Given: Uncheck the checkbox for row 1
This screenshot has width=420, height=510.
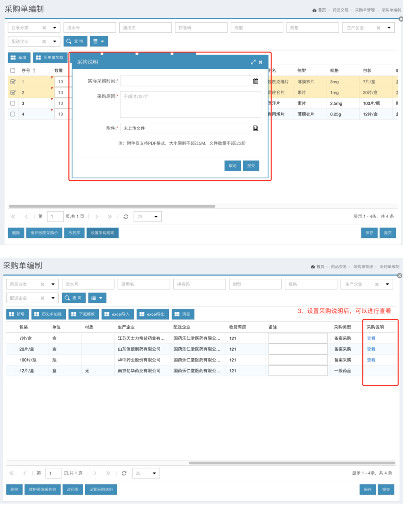Looking at the screenshot, I should click(x=13, y=82).
